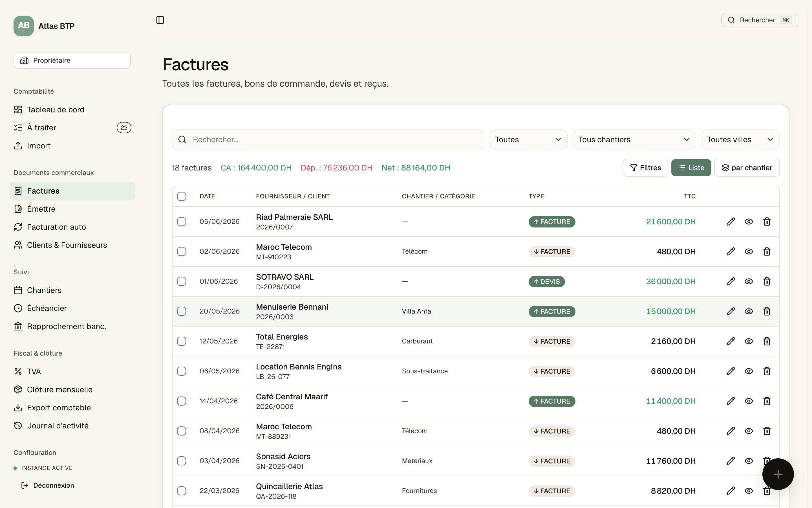Open the Tous chantiers dropdown
Viewport: 812px width, 508px height.
pos(634,139)
